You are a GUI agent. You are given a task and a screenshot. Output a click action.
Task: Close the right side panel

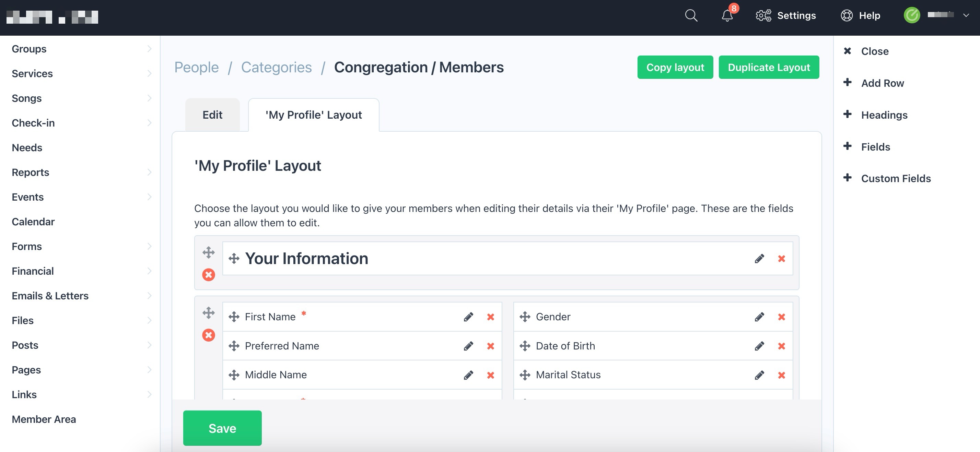[x=874, y=51]
